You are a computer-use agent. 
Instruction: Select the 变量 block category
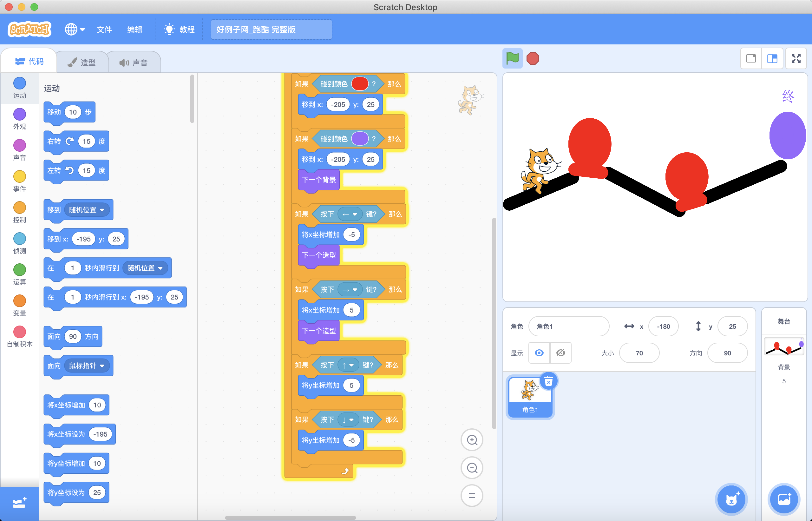pos(20,306)
